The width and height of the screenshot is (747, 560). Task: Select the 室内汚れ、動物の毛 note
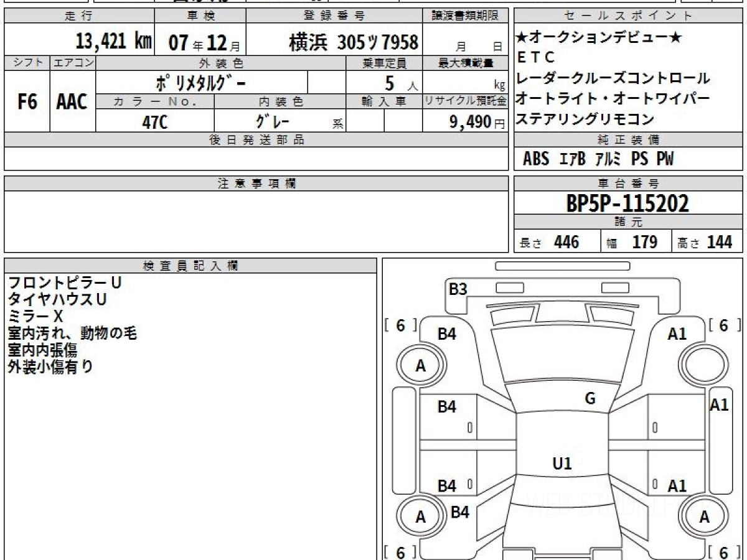coord(72,333)
